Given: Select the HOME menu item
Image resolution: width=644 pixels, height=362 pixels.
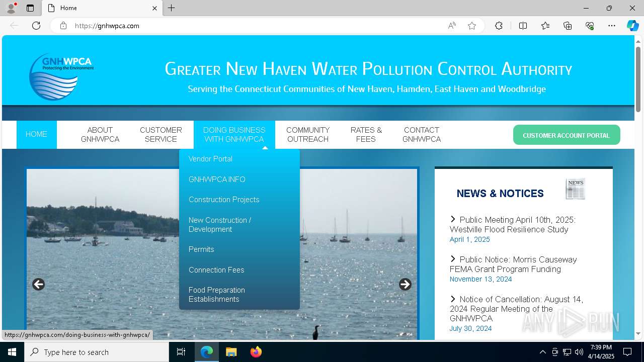Looking at the screenshot, I should 36,134.
